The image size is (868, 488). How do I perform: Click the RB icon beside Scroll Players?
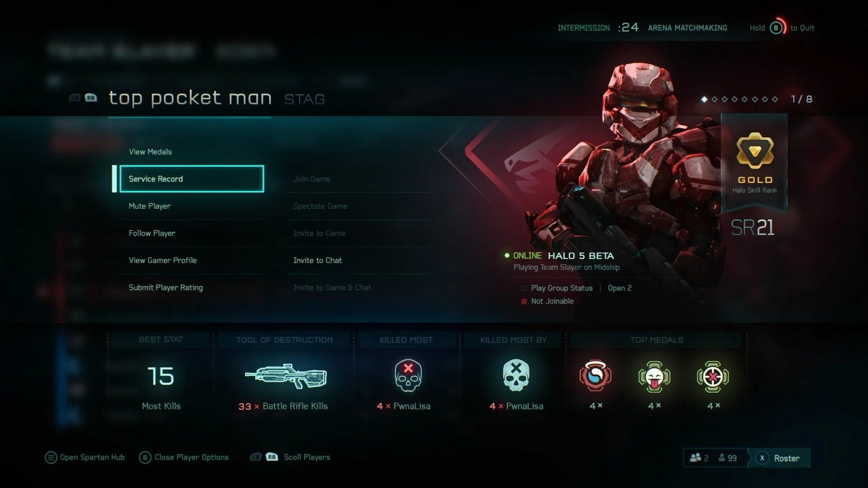[x=272, y=457]
